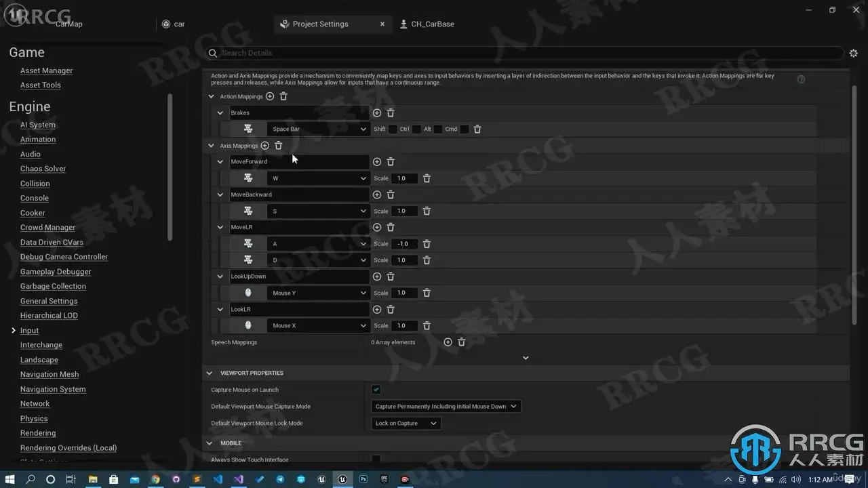Open the Space Bar key dropdown
Image resolution: width=868 pixels, height=488 pixels.
coord(318,129)
